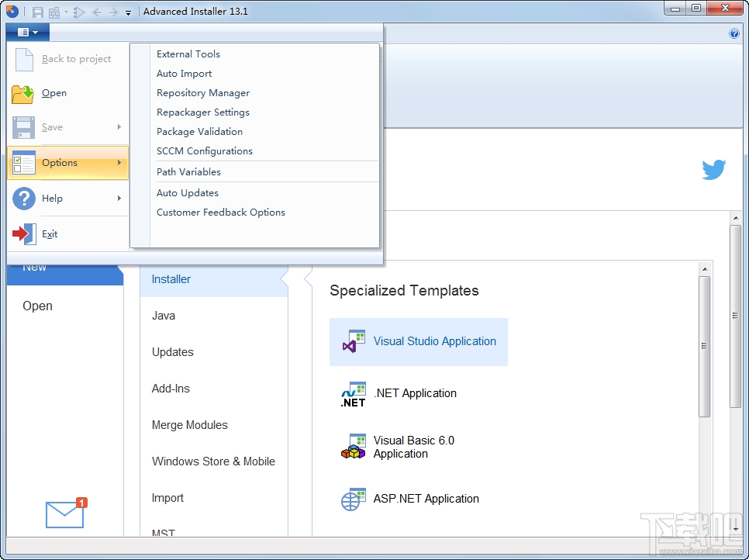Click the ASP.NET Application template icon
The image size is (749, 560).
[354, 500]
